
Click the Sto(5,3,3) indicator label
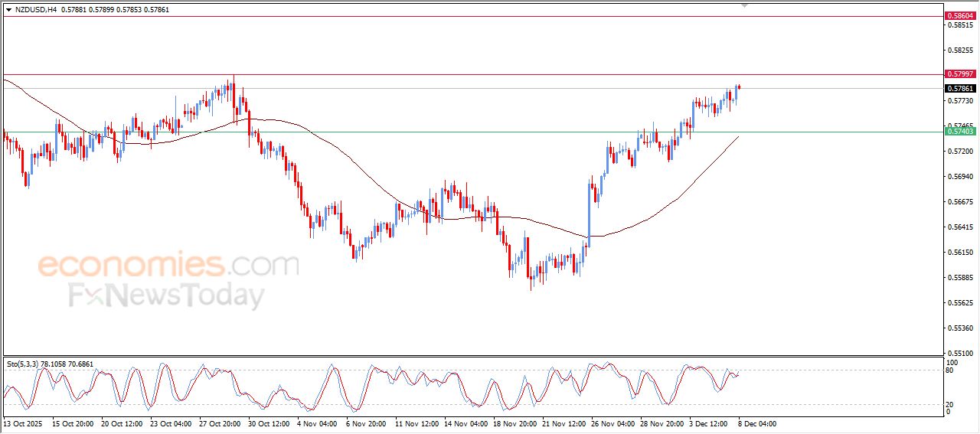[x=23, y=364]
